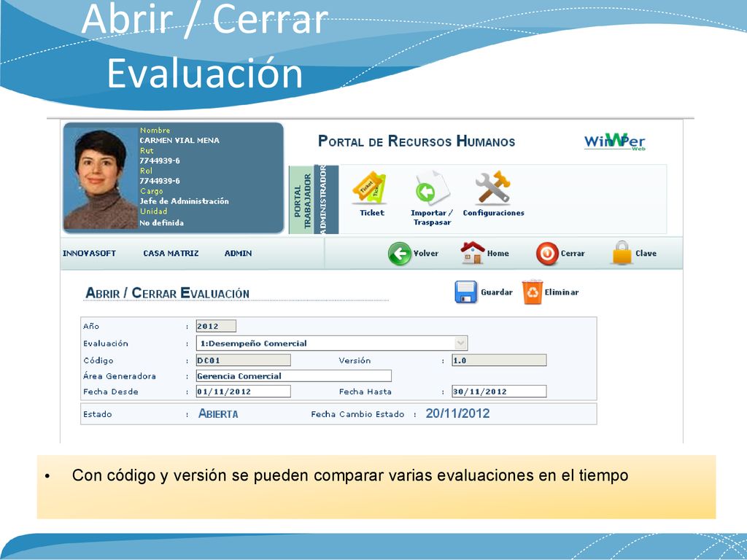Screen dimensions: 747x560
Task: Click the employee profile photo
Action: coord(101,178)
